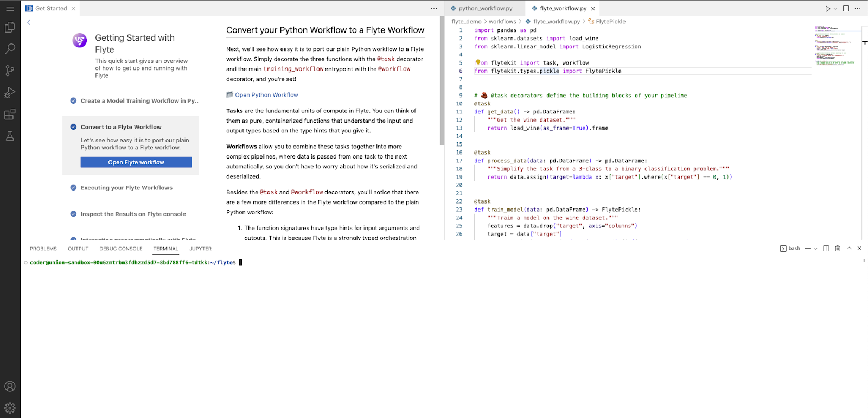
Task: Close the bottom panel
Action: [859, 249]
